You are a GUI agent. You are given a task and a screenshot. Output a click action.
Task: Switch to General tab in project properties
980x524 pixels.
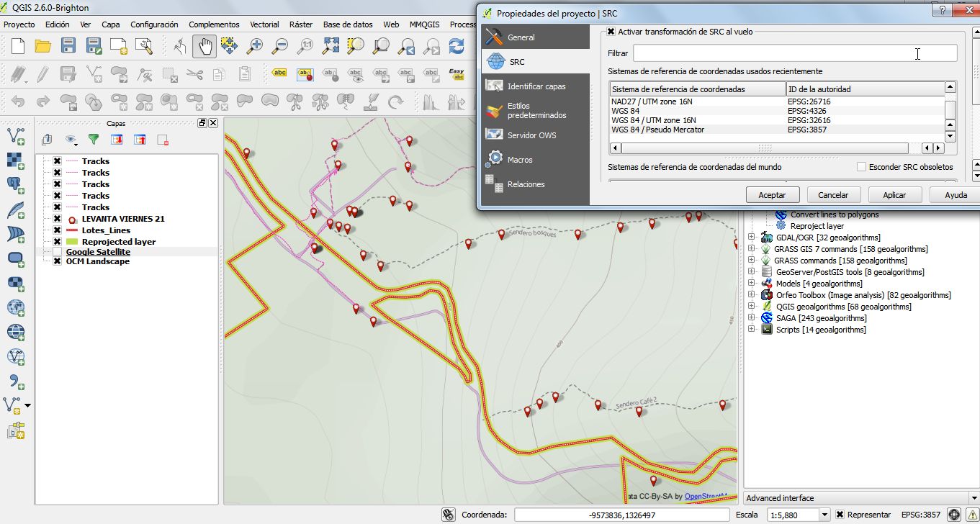tap(535, 37)
